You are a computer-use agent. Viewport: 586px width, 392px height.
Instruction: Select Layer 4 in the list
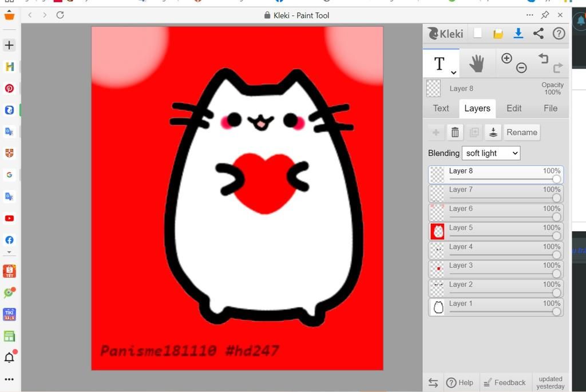[x=496, y=251]
